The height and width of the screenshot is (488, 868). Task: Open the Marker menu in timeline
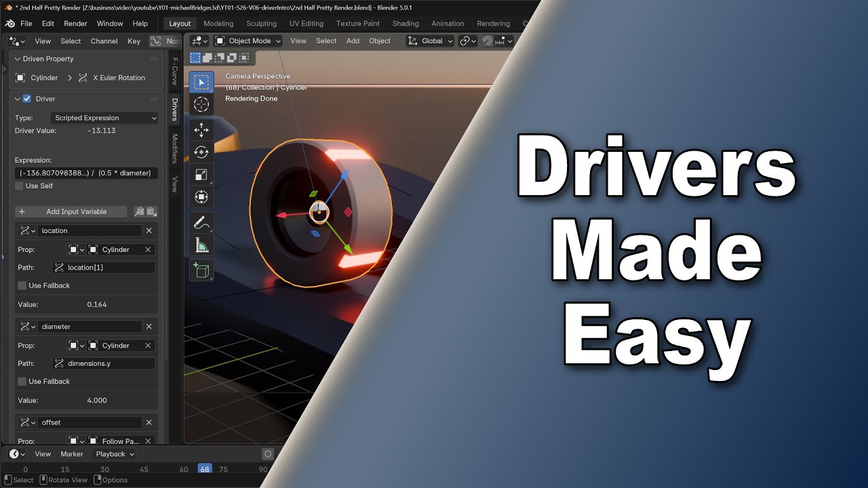pos(72,454)
